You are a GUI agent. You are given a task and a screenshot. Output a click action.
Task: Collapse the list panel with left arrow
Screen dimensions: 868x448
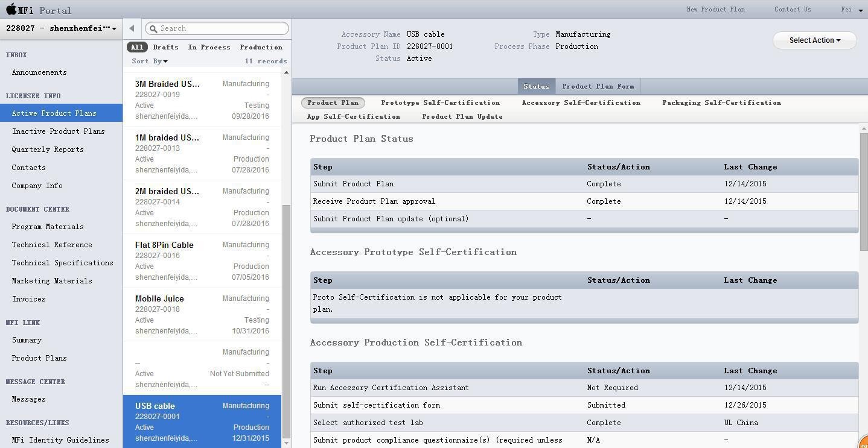132,28
